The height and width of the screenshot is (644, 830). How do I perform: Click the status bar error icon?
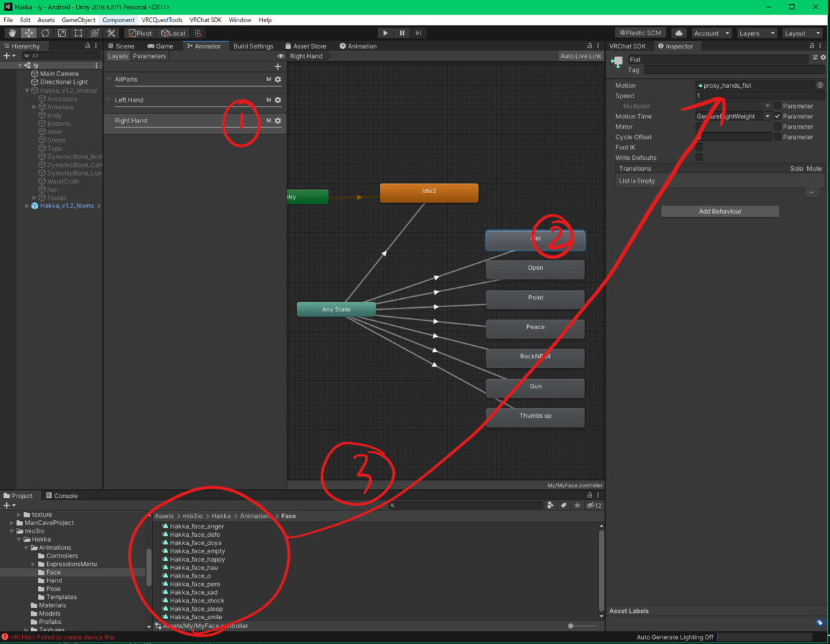coord(5,637)
